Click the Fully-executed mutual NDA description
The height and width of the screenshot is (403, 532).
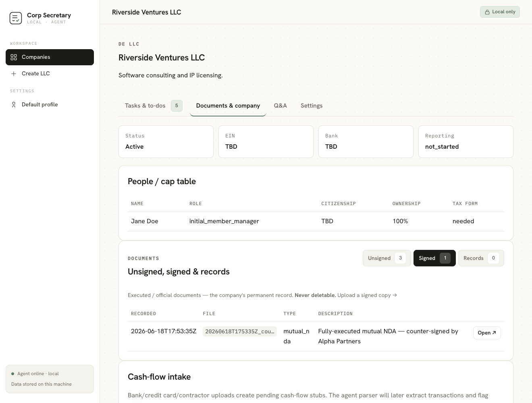[388, 336]
